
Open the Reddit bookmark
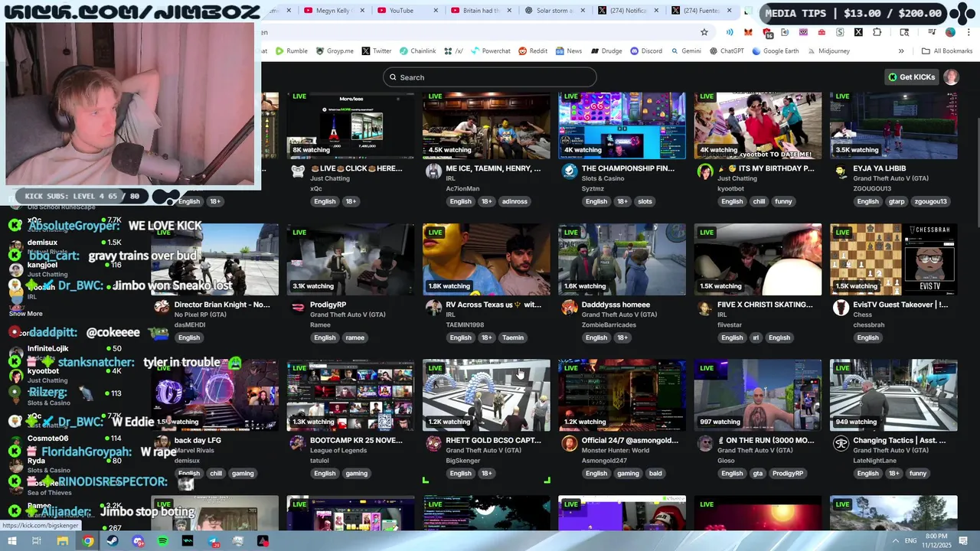pyautogui.click(x=533, y=51)
